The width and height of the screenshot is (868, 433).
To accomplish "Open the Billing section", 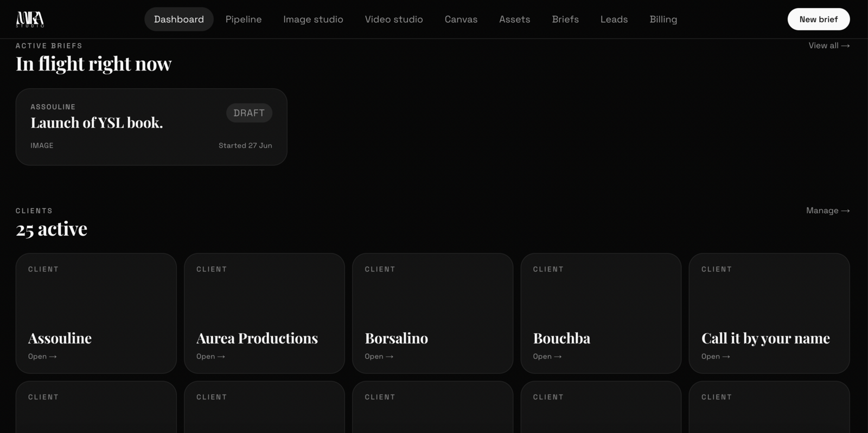I will click(663, 20).
